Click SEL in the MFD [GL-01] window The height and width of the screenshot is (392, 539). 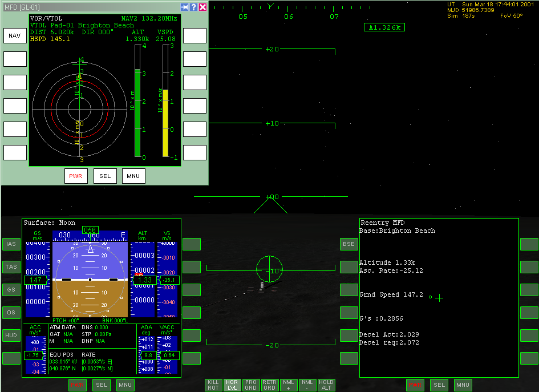pyautogui.click(x=105, y=176)
